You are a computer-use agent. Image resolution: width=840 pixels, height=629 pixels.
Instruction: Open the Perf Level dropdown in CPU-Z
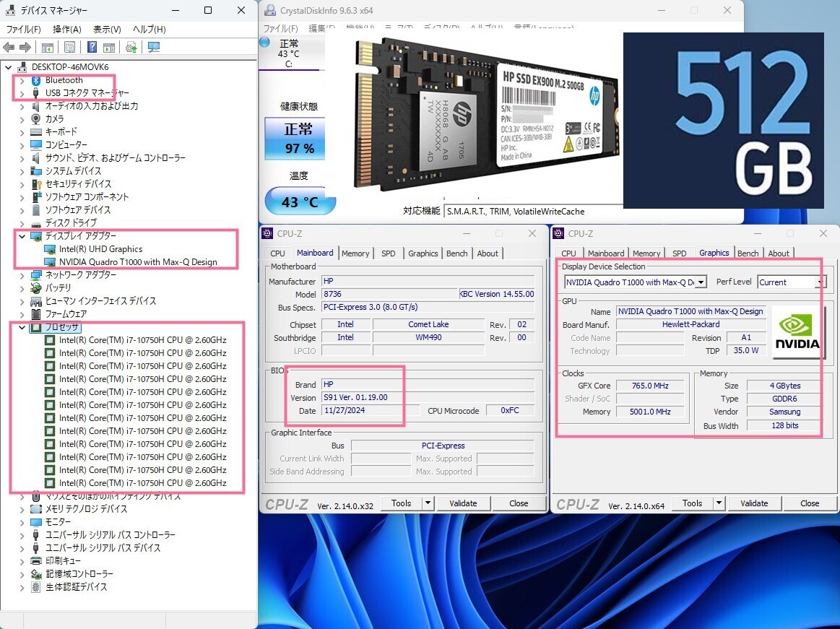click(820, 282)
